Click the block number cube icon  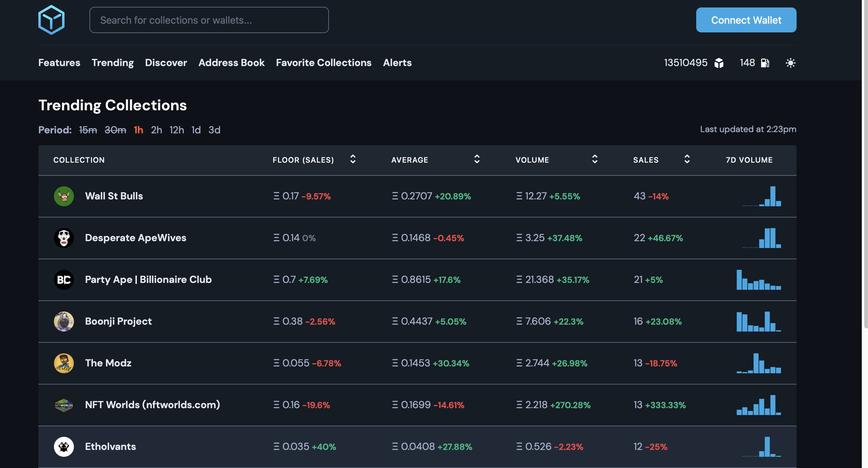(719, 63)
